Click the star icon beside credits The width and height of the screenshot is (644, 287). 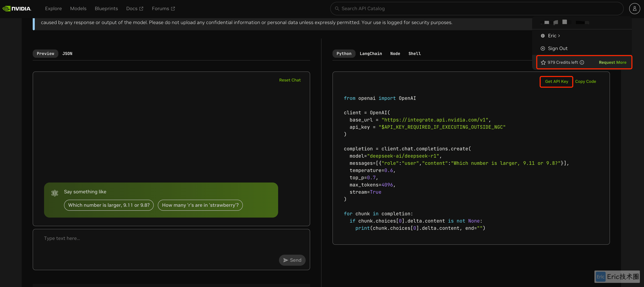(543, 62)
